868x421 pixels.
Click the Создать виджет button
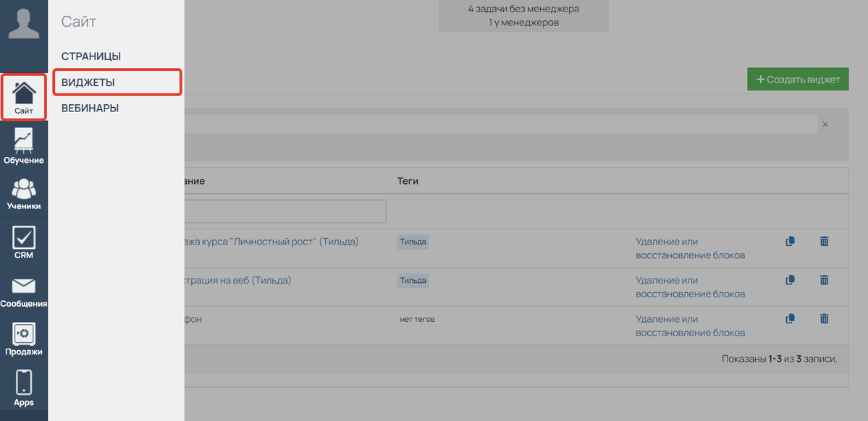click(798, 80)
